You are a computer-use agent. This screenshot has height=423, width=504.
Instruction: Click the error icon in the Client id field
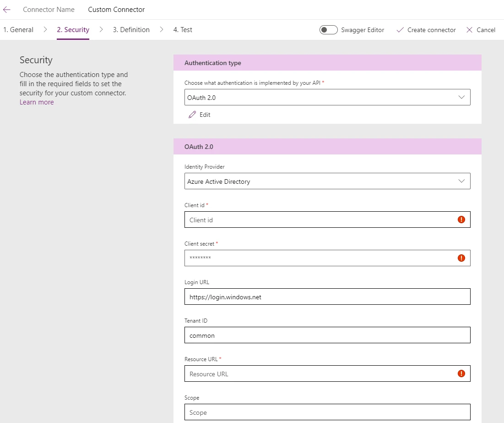[x=461, y=220]
